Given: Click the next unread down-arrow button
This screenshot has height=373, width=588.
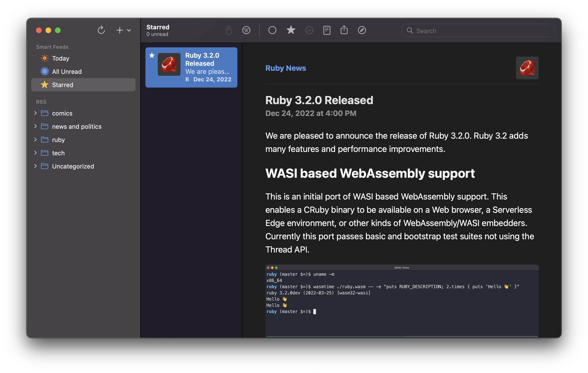Looking at the screenshot, I should pos(309,30).
